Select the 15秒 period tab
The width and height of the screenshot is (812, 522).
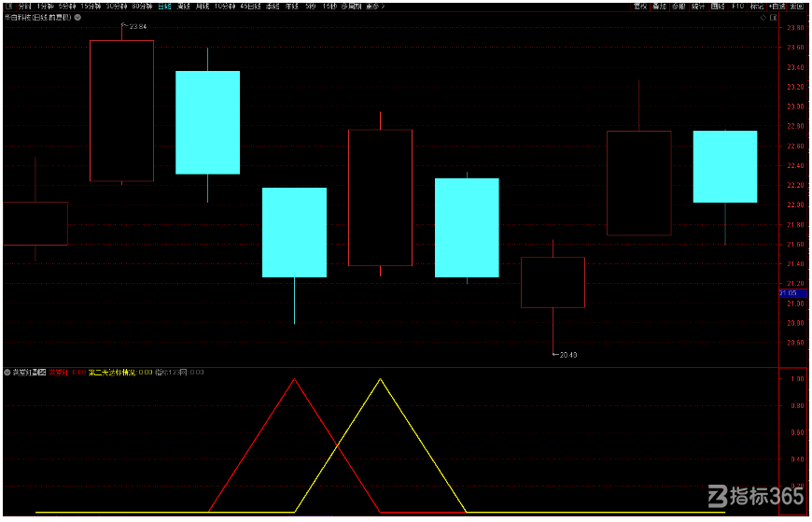[x=329, y=7]
